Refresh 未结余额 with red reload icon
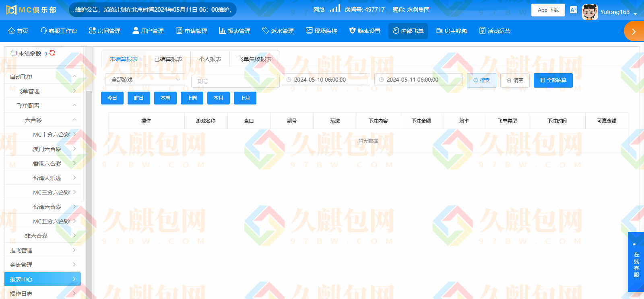This screenshot has height=299, width=644. (52, 53)
